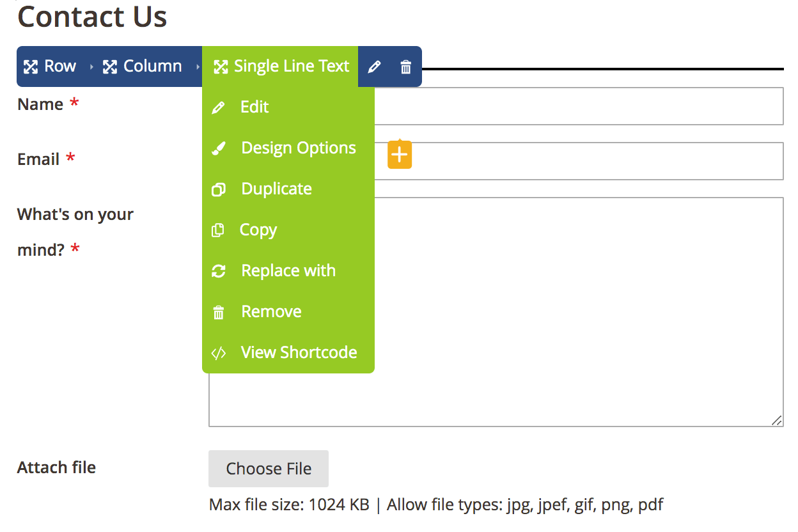This screenshot has width=798, height=532.
Task: Click into the Name text field
Action: click(x=496, y=106)
